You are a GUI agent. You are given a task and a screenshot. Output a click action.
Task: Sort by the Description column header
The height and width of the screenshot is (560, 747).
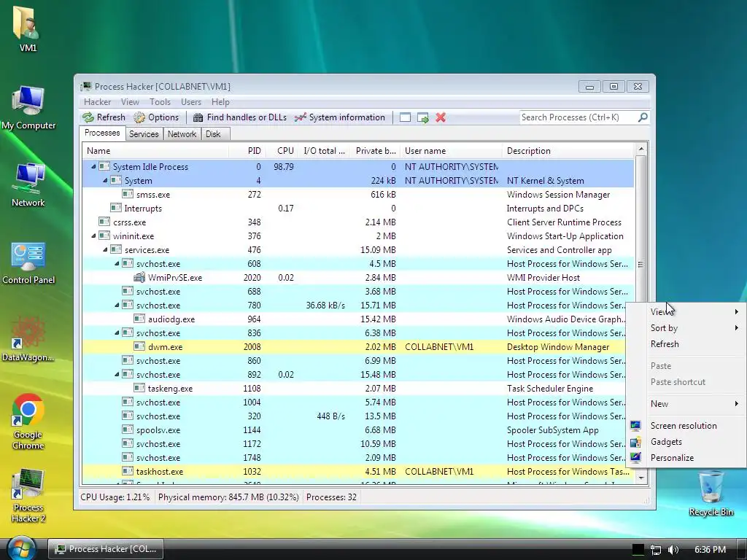[x=568, y=151]
